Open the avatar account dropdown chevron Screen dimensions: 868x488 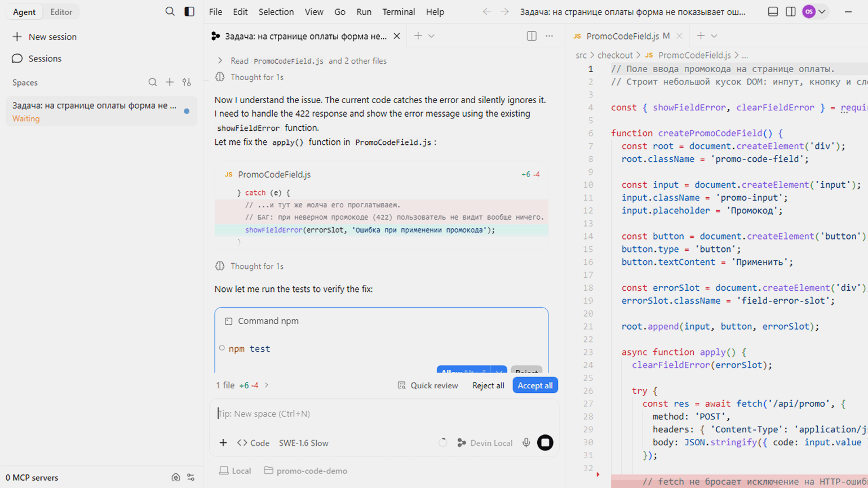[822, 12]
